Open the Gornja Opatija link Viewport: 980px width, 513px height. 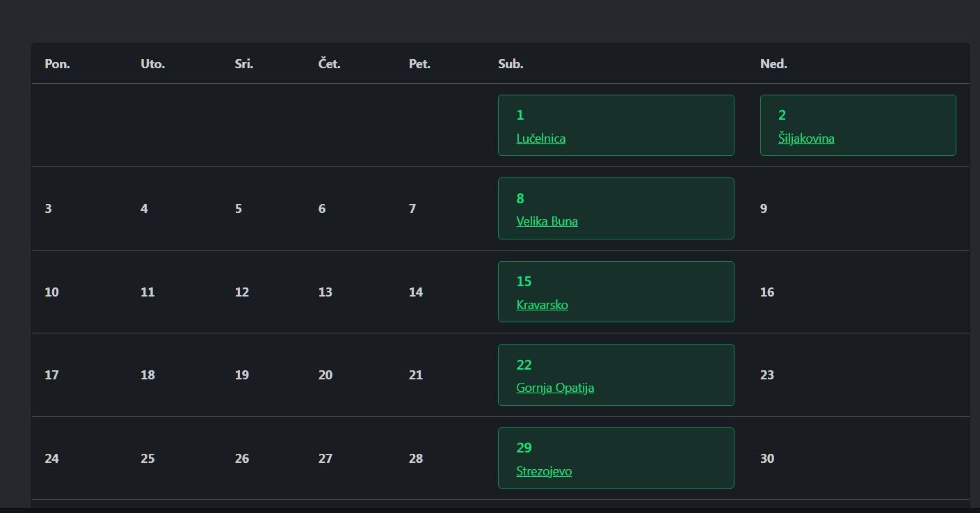(x=555, y=388)
